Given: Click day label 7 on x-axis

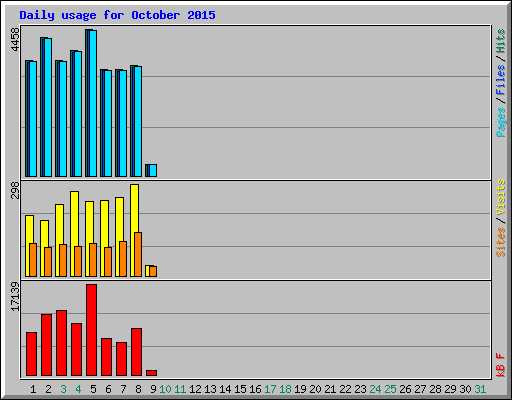Looking at the screenshot, I should pos(123,389).
